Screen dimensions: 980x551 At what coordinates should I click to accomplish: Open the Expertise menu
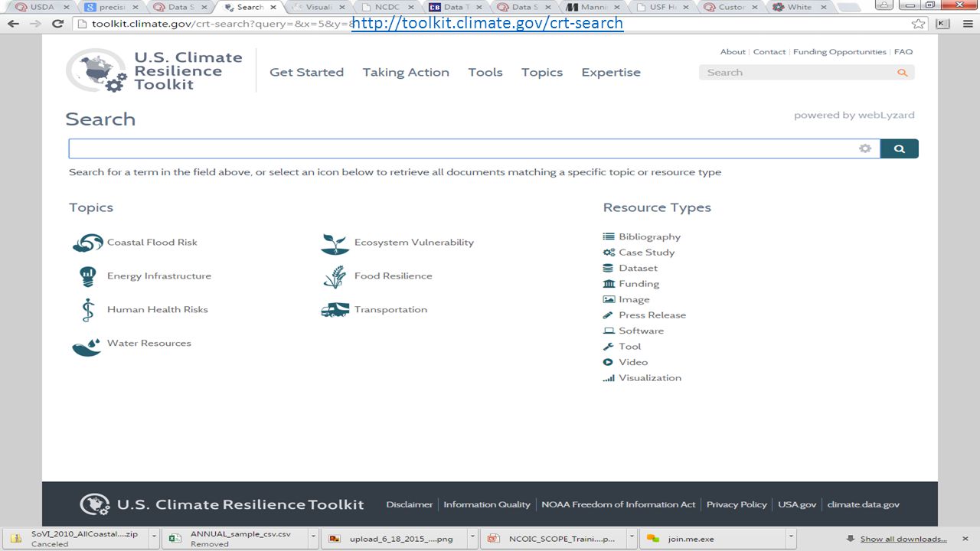click(x=611, y=73)
